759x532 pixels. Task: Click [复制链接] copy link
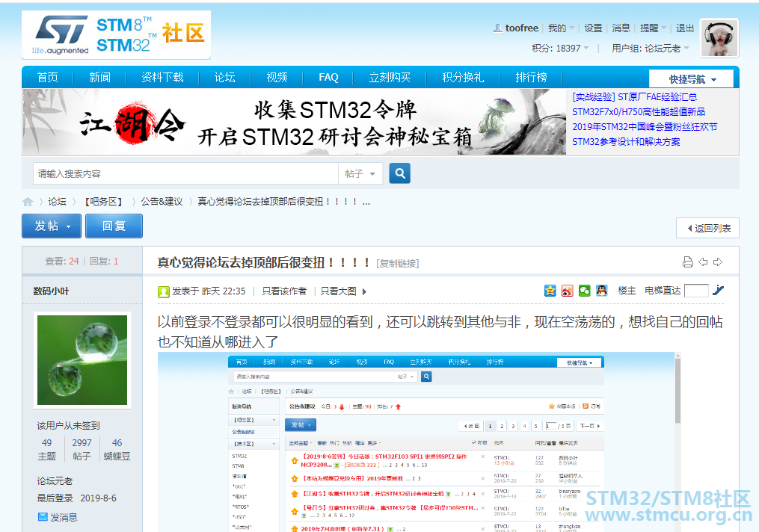coord(397,264)
